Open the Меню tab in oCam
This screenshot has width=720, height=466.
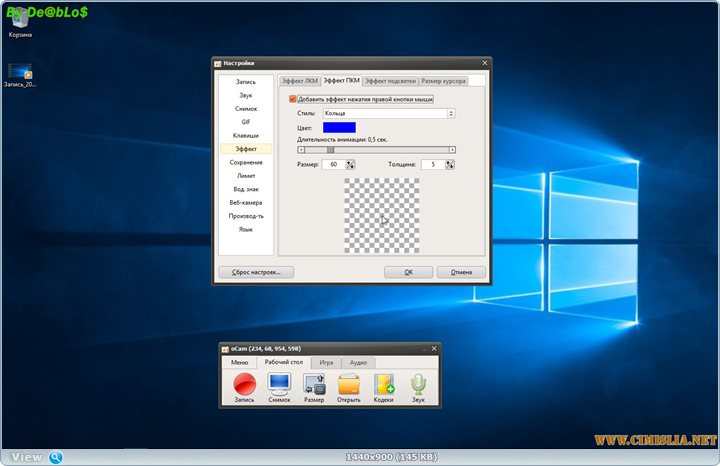[239, 362]
